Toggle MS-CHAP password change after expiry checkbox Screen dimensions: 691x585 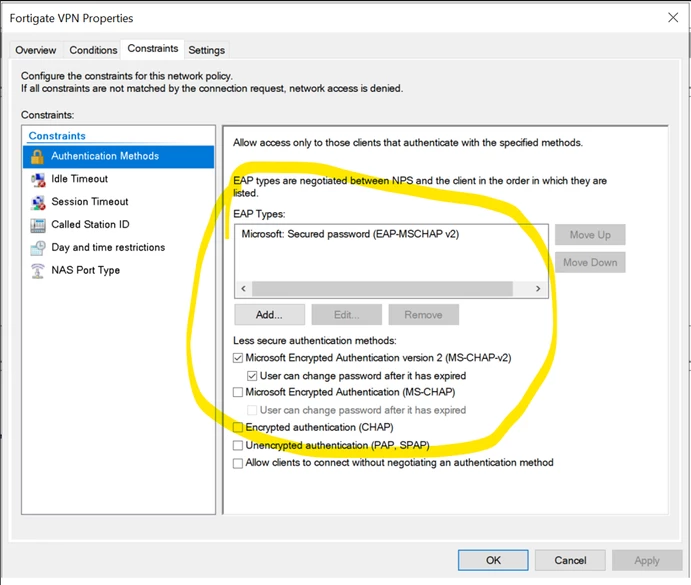[x=252, y=410]
